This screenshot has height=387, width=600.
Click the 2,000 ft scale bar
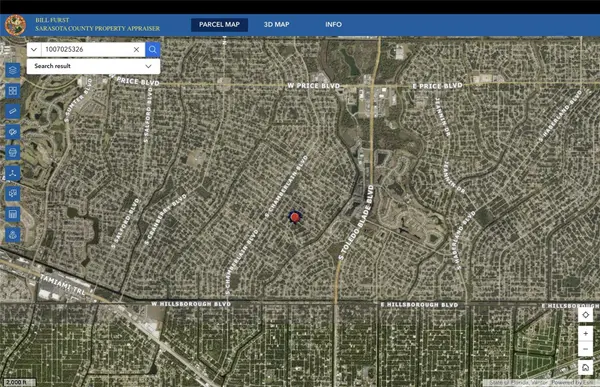20,382
